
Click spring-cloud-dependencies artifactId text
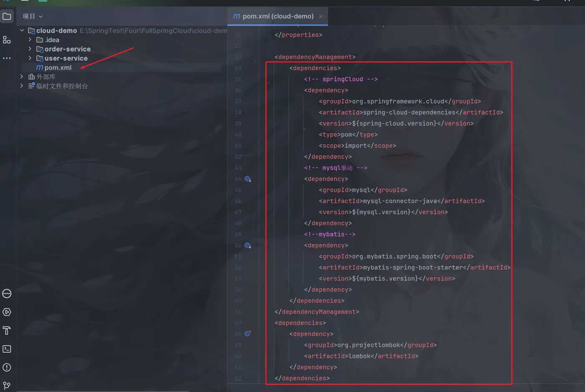(409, 112)
